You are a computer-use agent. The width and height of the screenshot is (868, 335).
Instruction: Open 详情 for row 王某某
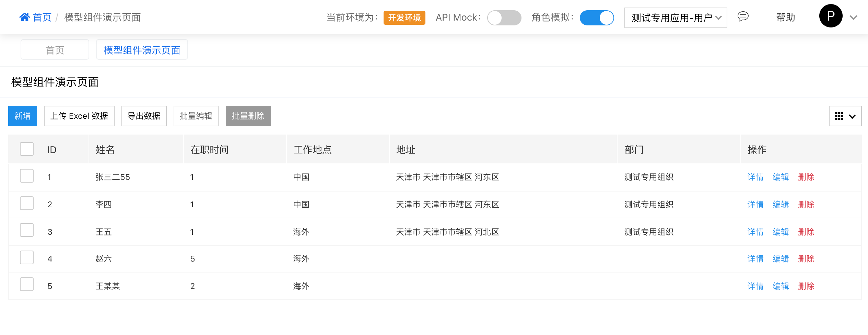(755, 286)
